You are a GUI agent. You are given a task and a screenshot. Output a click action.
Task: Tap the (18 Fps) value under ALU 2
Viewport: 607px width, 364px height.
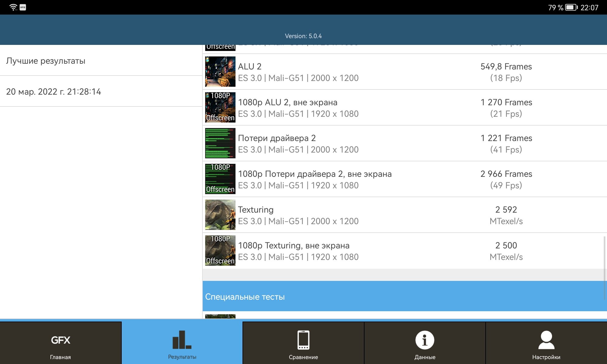(x=506, y=78)
